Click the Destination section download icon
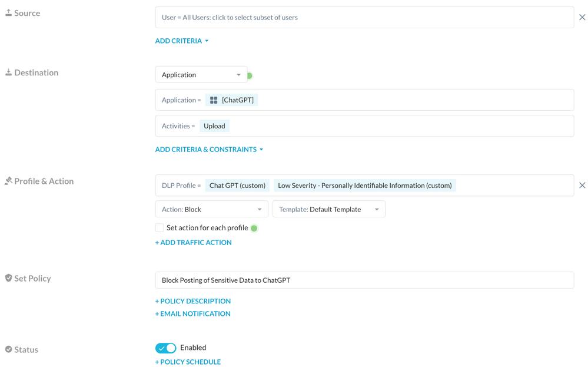 (8, 72)
